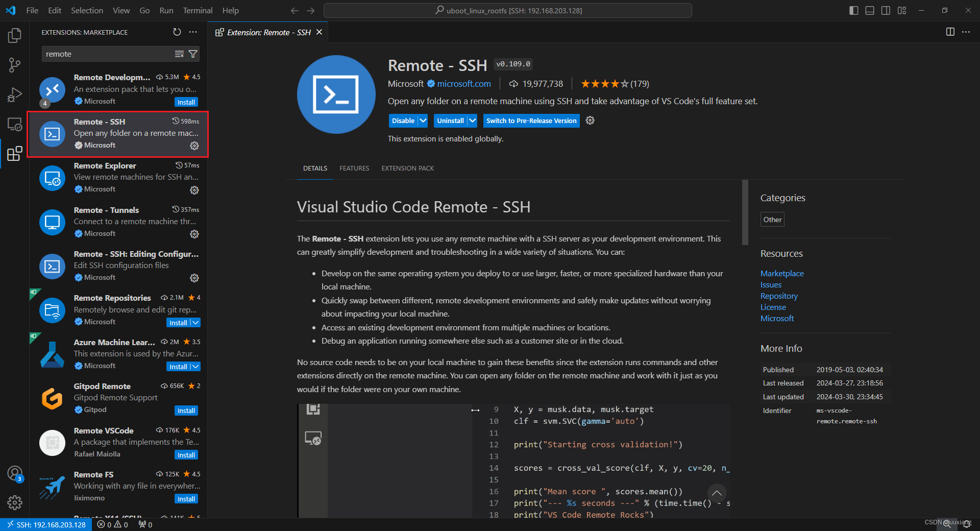
Task: Toggle the Primary Side Bar
Action: point(853,10)
